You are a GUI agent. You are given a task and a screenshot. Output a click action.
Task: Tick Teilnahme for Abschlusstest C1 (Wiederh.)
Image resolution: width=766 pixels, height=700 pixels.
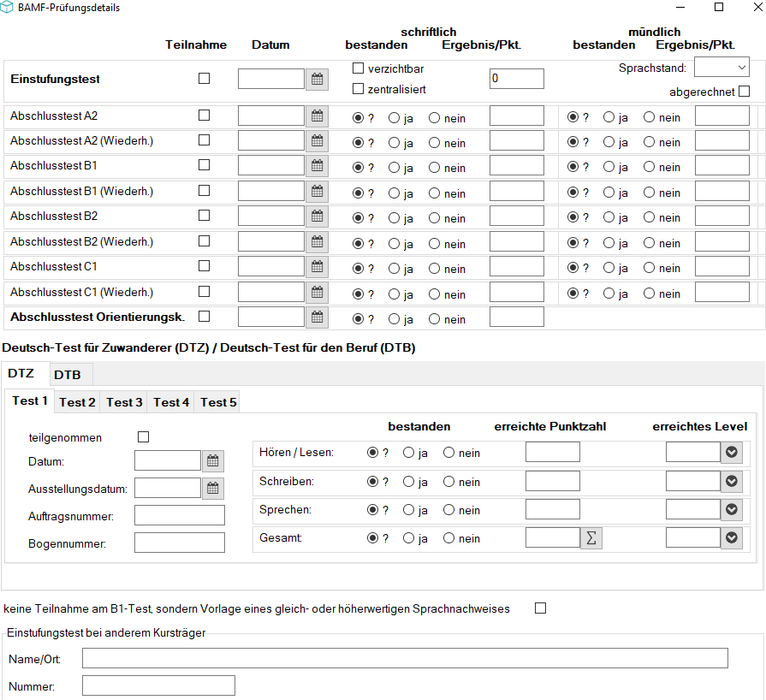point(205,292)
